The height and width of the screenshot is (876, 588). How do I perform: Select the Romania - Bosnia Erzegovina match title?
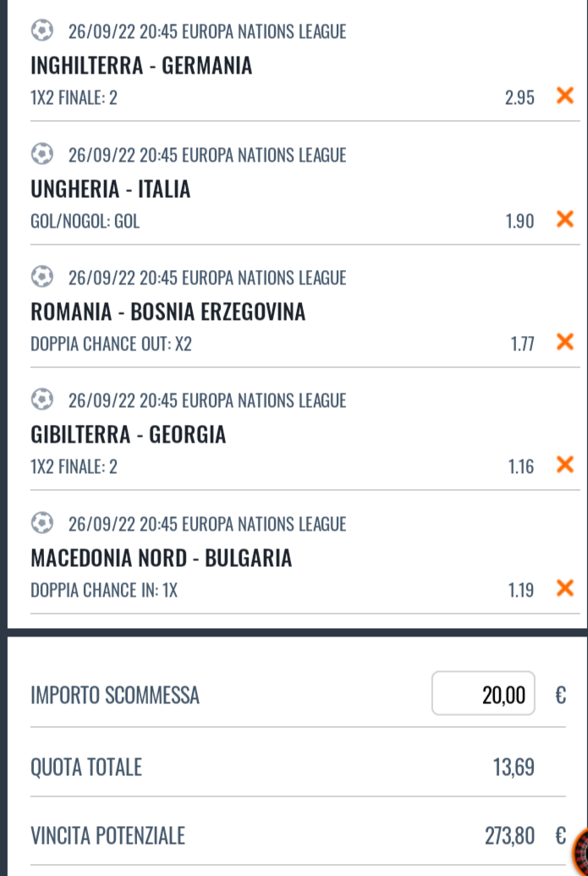click(168, 312)
